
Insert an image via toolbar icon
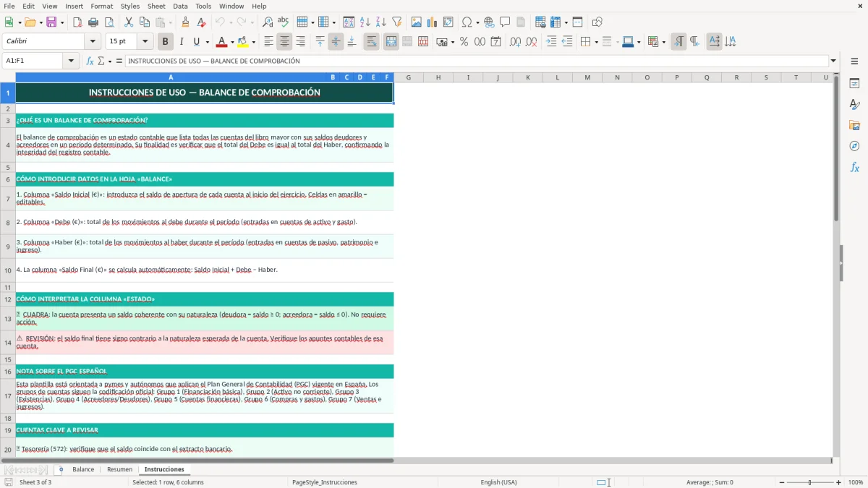pos(417,22)
